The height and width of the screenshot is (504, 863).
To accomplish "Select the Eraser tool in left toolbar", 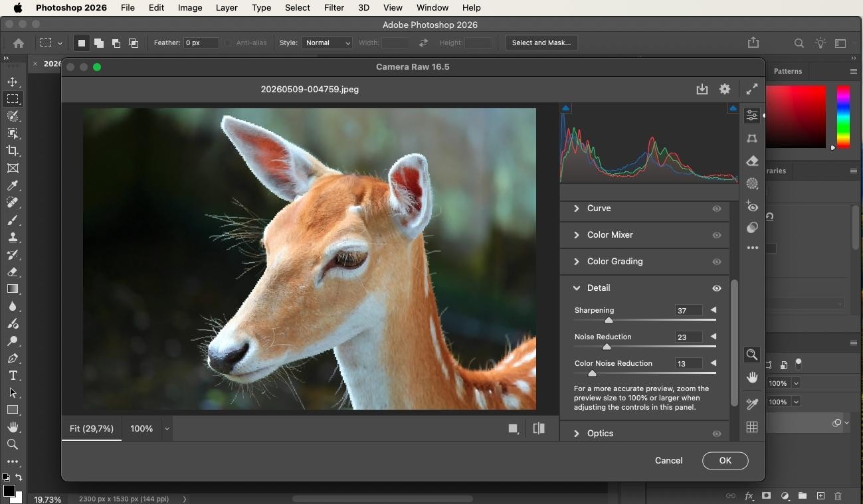I will [x=13, y=272].
